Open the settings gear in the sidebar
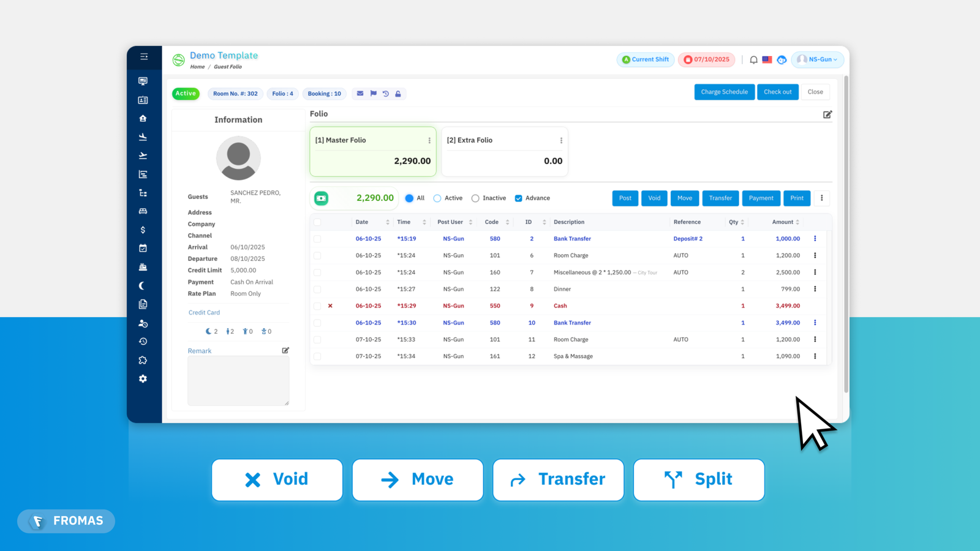The image size is (980, 551). pyautogui.click(x=143, y=378)
